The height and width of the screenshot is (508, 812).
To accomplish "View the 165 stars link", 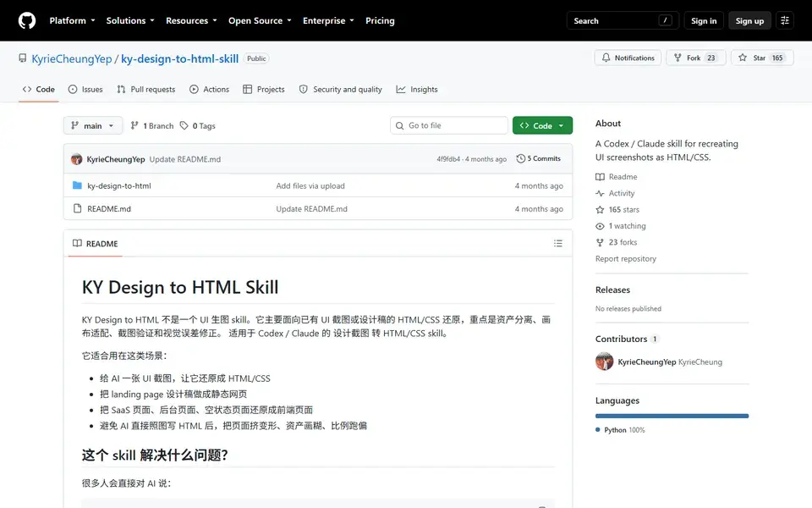I will pos(617,209).
